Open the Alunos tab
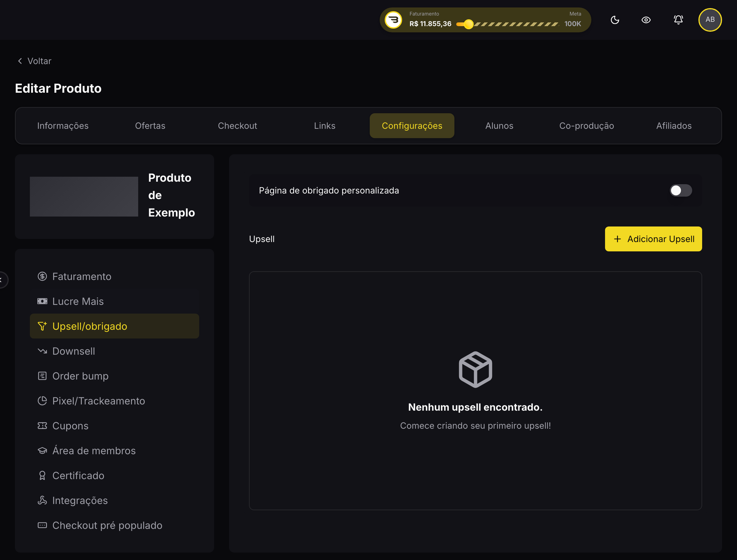 click(x=499, y=126)
